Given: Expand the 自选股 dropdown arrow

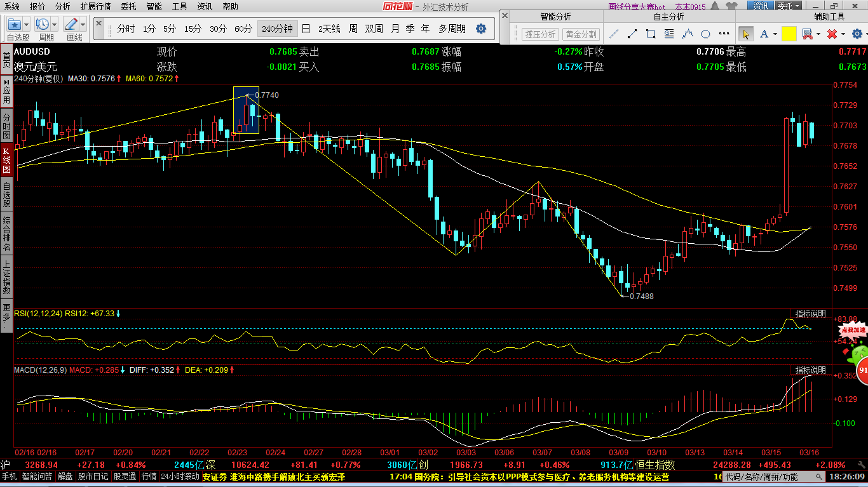Looking at the screenshot, I should pos(27,24).
